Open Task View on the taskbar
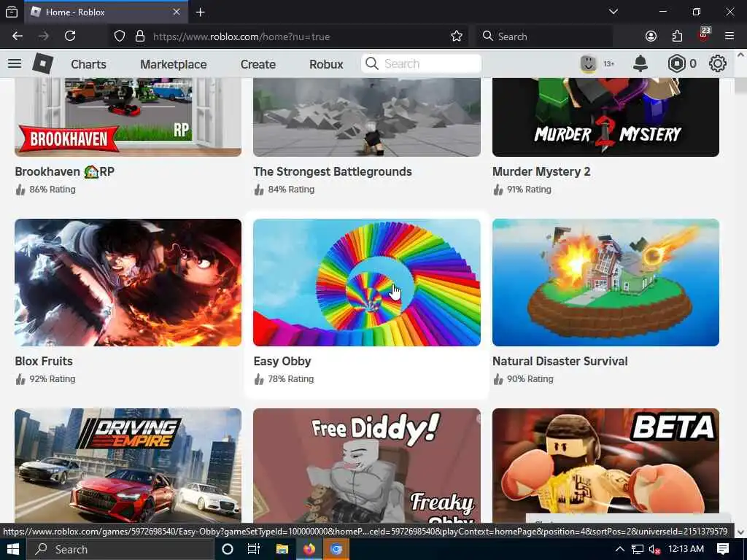This screenshot has width=747, height=560. 254,549
